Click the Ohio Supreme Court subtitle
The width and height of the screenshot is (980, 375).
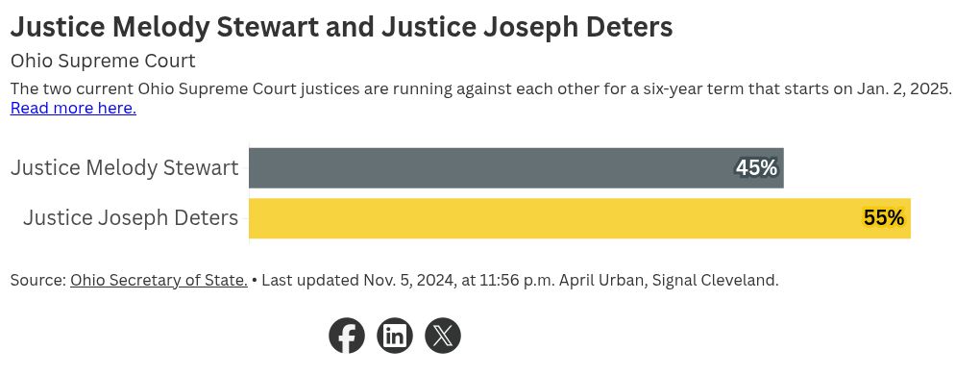point(103,62)
